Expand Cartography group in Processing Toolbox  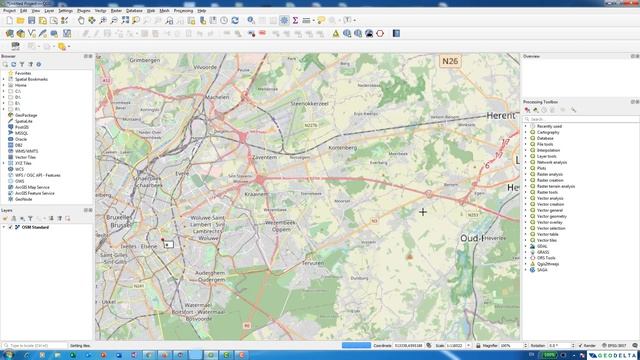(526, 132)
